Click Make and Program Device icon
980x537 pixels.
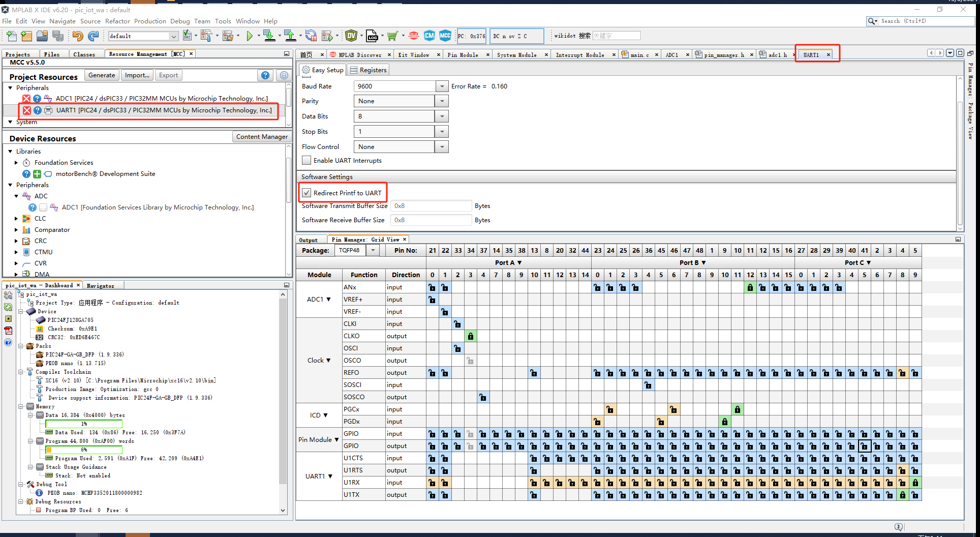click(269, 36)
